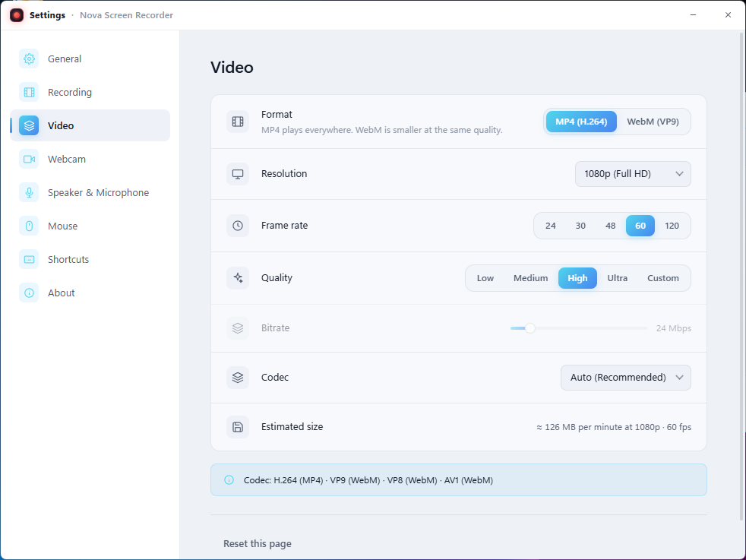The height and width of the screenshot is (560, 746).
Task: Click the codec list info banner text
Action: coord(368,480)
